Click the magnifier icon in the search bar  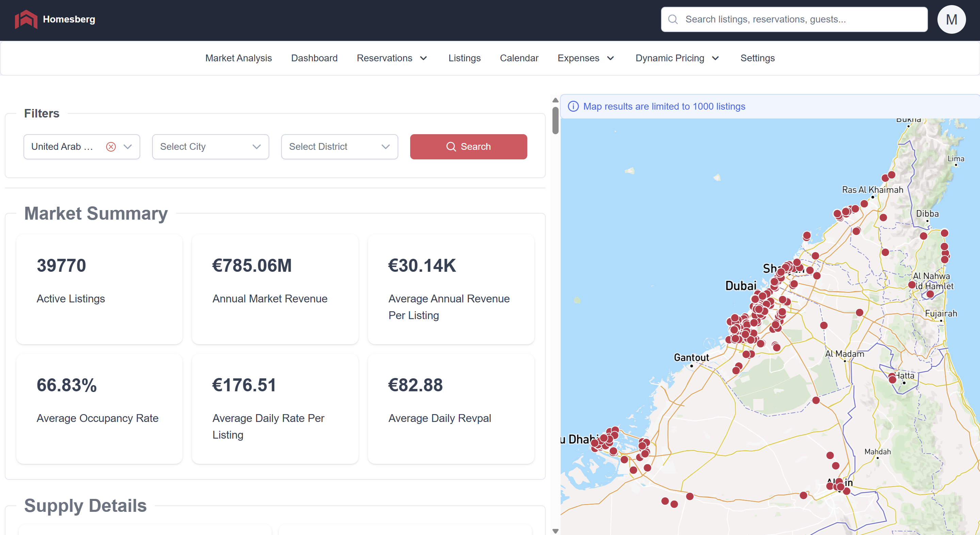click(673, 19)
